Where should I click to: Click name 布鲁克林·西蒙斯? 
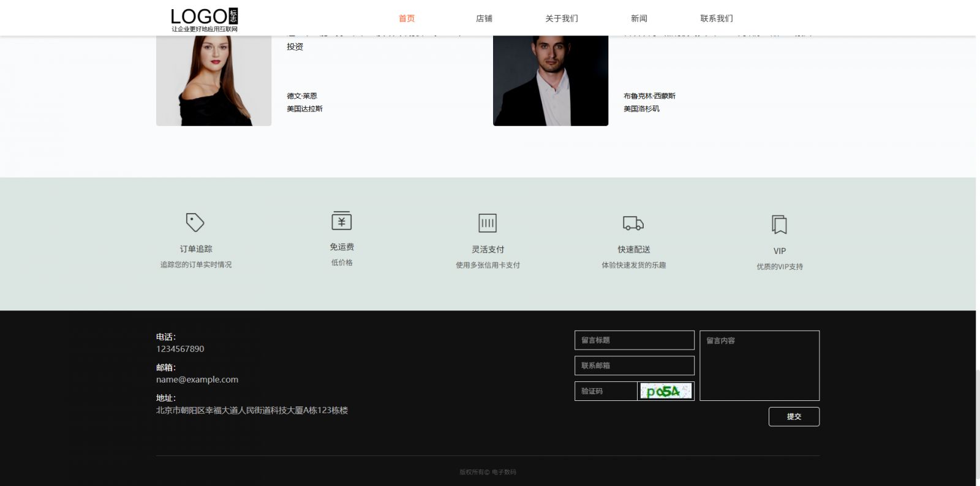[649, 96]
